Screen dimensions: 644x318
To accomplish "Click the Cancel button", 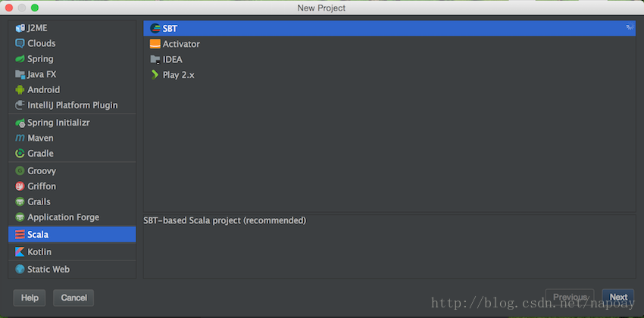I will click(73, 298).
